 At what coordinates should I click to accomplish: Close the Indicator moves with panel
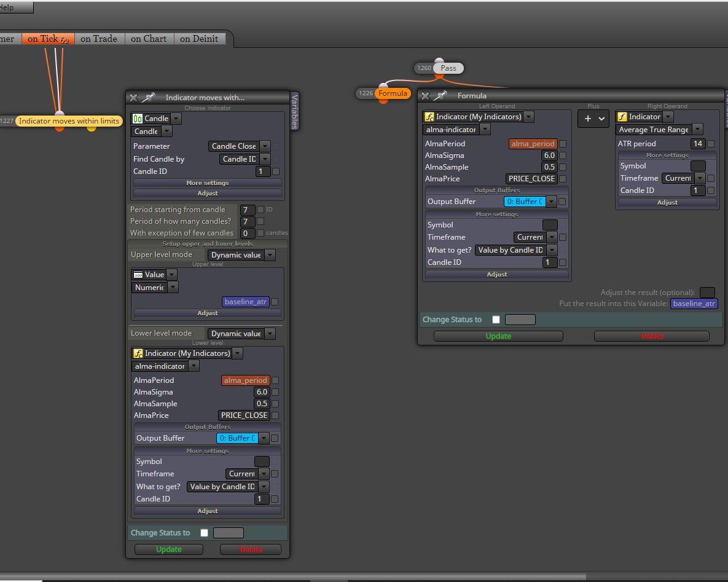coord(134,98)
